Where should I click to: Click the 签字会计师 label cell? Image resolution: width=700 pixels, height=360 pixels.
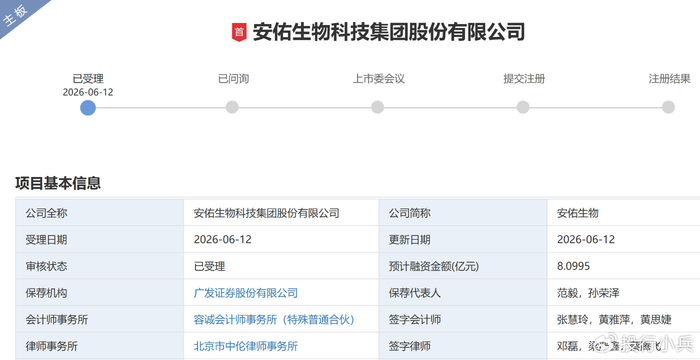click(x=463, y=319)
